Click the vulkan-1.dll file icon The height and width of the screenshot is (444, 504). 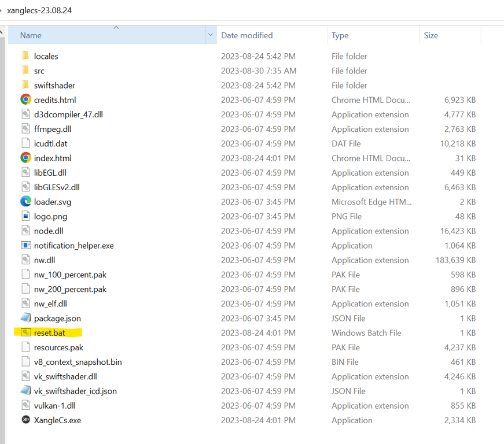click(25, 405)
